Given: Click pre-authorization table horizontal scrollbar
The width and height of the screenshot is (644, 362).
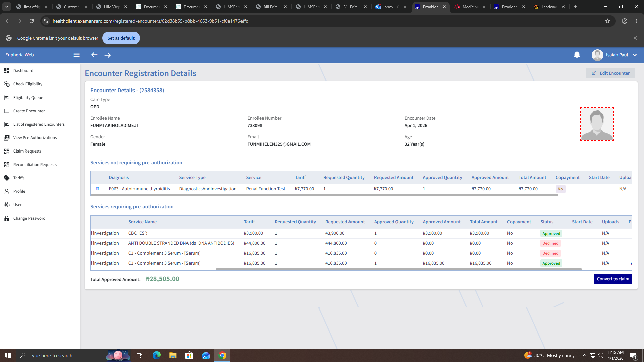Looking at the screenshot, I should 398,269.
